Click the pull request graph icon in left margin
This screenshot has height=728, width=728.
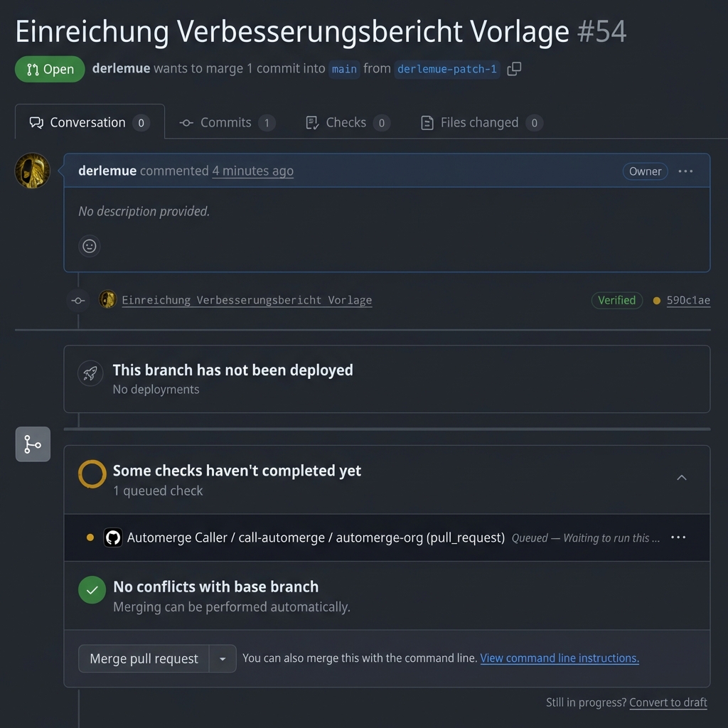click(x=32, y=444)
